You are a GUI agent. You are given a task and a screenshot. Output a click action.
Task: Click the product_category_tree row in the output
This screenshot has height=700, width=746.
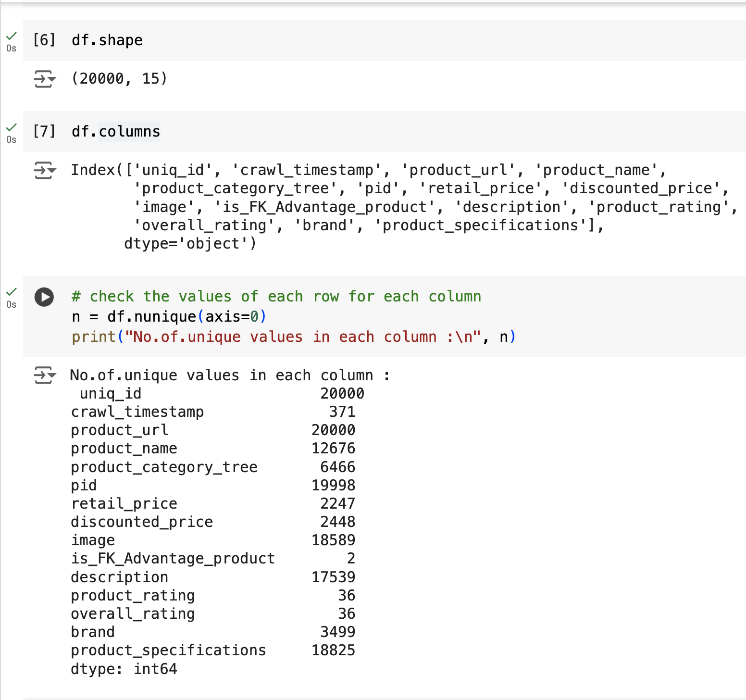tap(164, 467)
